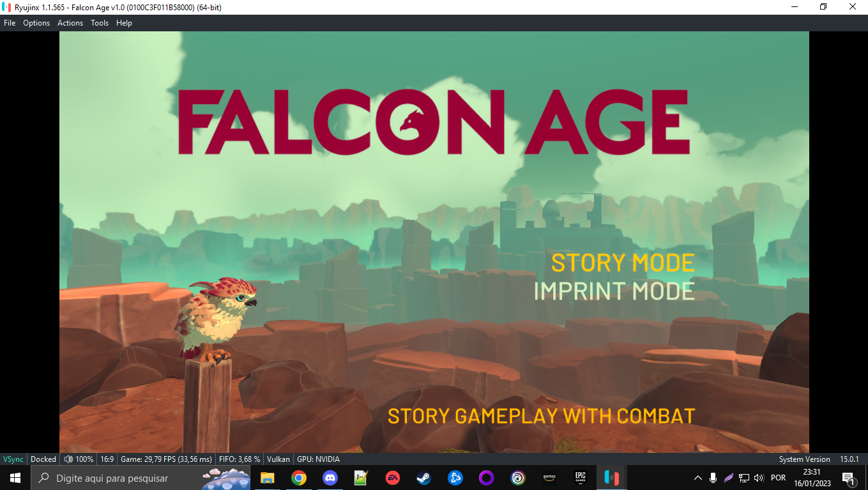Open the Actions menu
The width and height of the screenshot is (868, 490).
(70, 23)
